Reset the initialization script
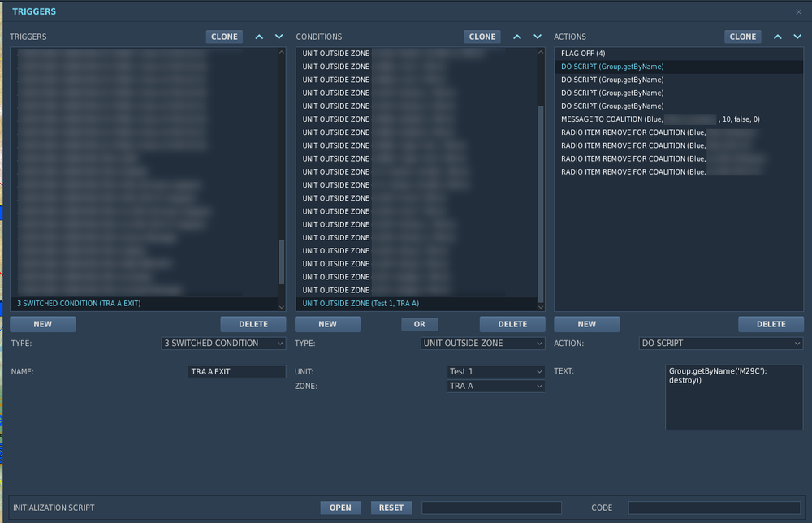 391,508
